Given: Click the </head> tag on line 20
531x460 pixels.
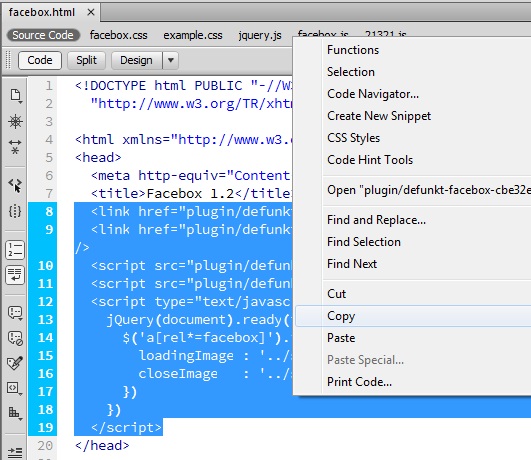Looking at the screenshot, I should pyautogui.click(x=102, y=445).
